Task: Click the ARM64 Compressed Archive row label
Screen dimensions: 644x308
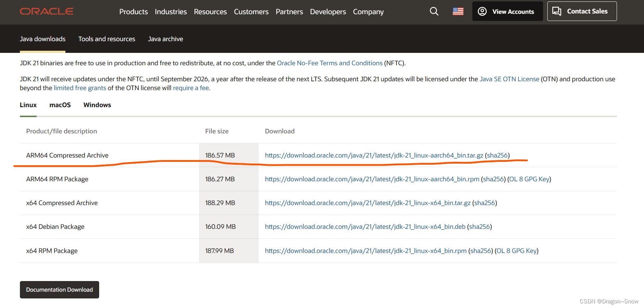Action: click(x=67, y=155)
